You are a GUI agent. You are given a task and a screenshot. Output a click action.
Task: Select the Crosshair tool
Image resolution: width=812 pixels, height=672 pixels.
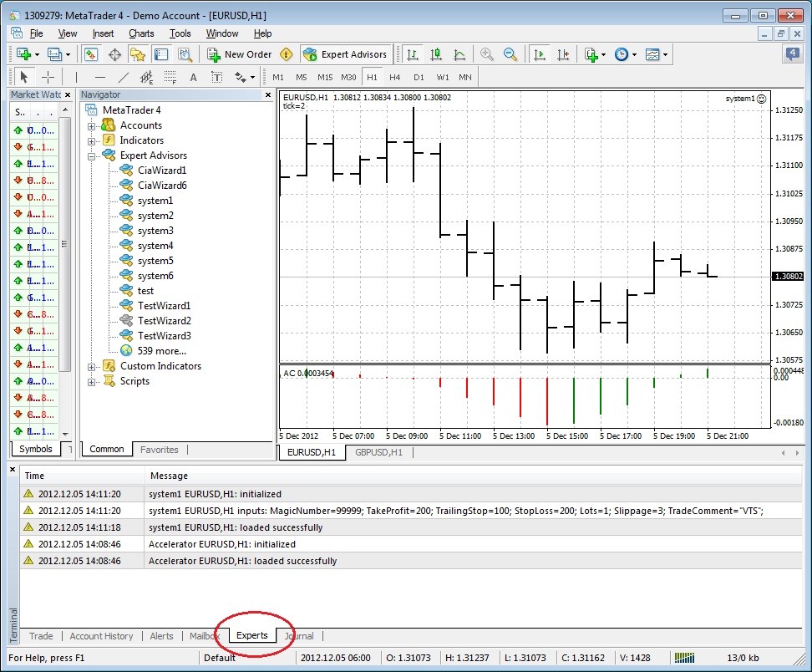tap(48, 77)
